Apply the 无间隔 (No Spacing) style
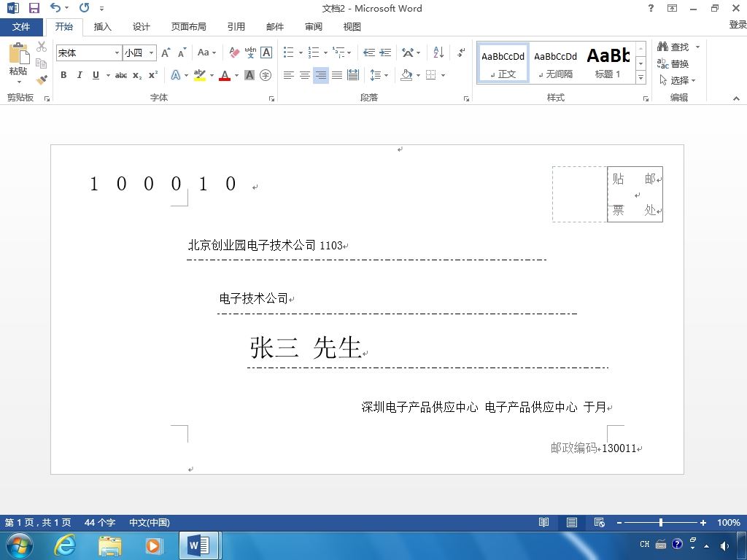Image resolution: width=747 pixels, height=560 pixels. (555, 63)
